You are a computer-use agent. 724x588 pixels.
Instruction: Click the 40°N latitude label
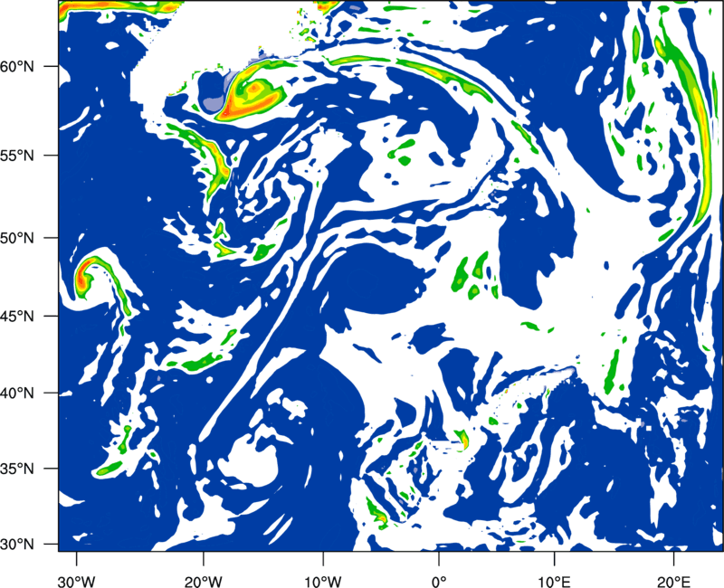pyautogui.click(x=17, y=394)
